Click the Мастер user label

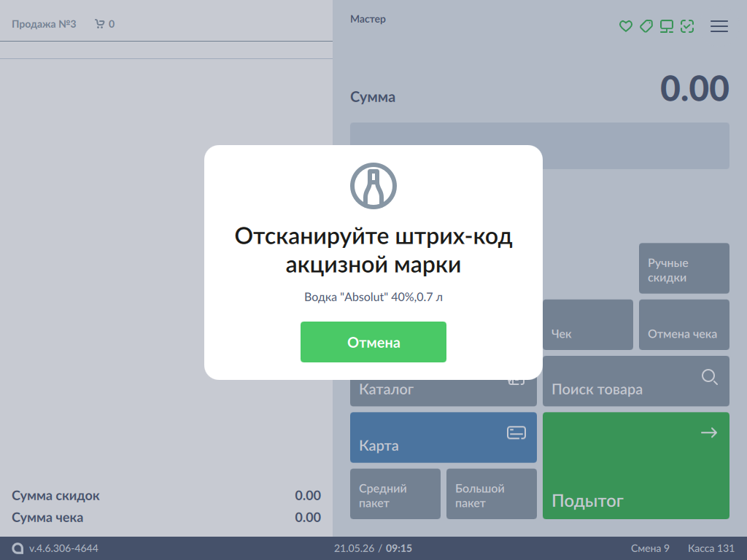click(x=368, y=19)
